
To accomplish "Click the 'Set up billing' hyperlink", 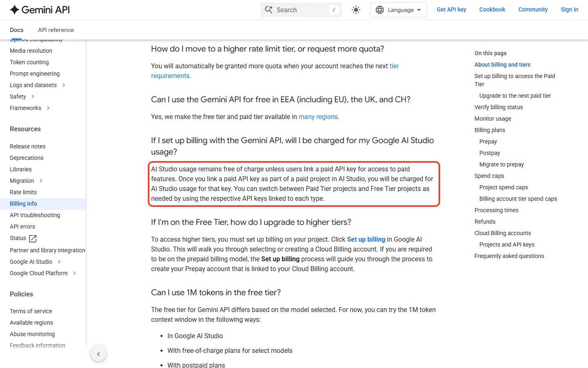I will pyautogui.click(x=366, y=239).
